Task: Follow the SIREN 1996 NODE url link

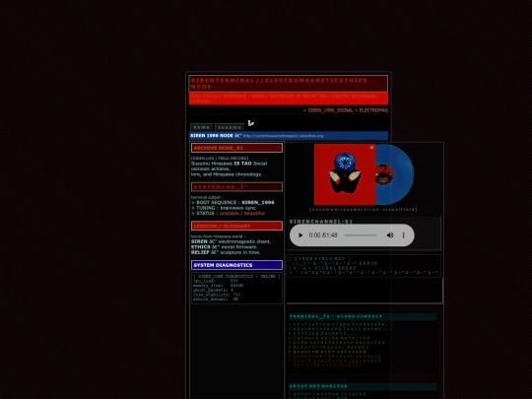Action: point(284,136)
